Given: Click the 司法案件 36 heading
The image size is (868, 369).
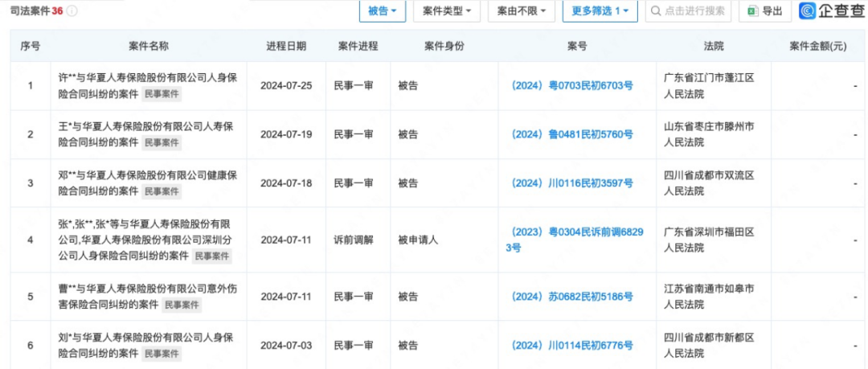Looking at the screenshot, I should point(36,11).
